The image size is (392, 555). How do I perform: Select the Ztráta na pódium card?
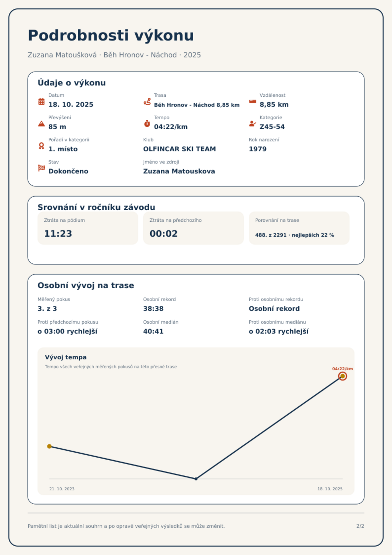(88, 228)
